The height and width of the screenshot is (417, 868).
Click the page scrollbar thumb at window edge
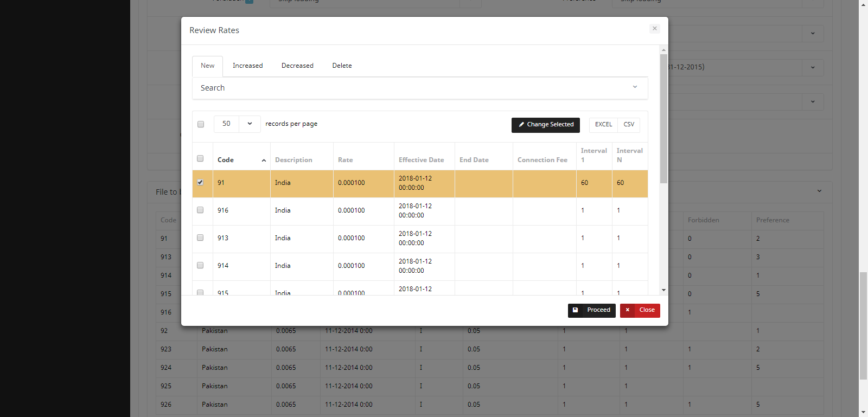863,326
